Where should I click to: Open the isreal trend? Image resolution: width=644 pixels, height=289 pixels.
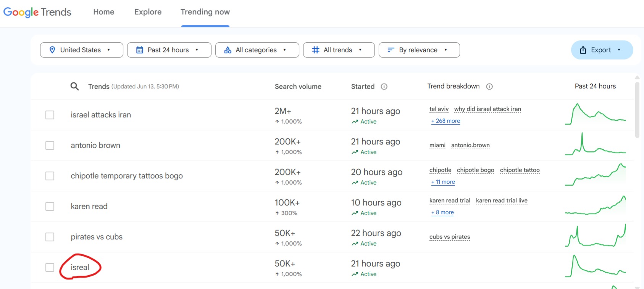80,267
